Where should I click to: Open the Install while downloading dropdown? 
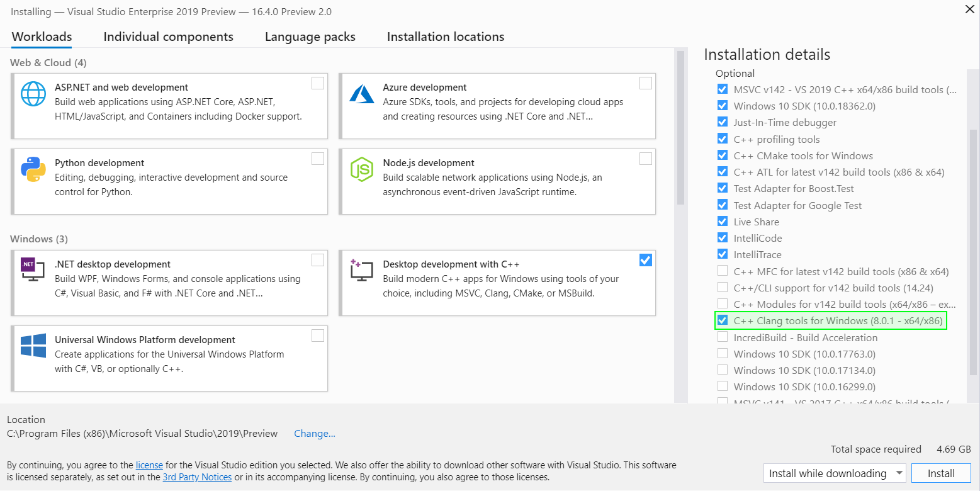click(x=835, y=473)
